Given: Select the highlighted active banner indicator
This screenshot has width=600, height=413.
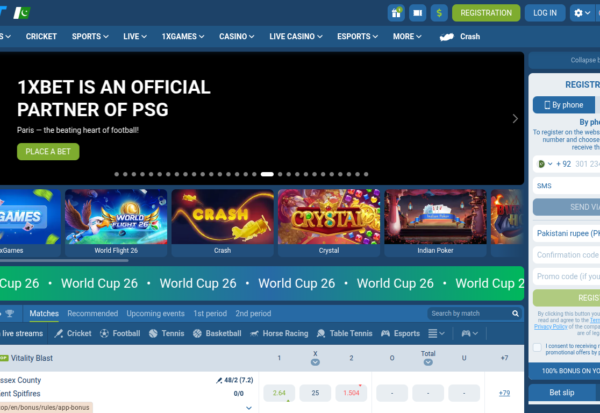Looking at the screenshot, I should (267, 174).
